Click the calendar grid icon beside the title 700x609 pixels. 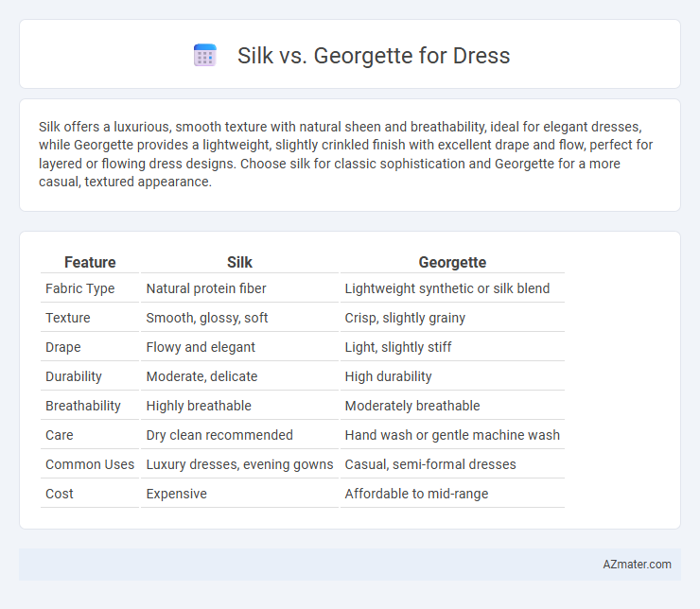click(x=205, y=56)
